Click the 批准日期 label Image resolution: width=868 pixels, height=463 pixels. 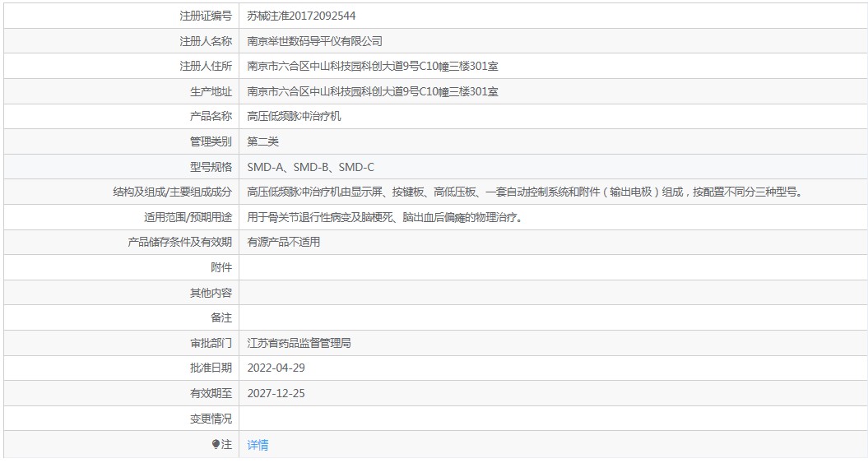coord(211,368)
